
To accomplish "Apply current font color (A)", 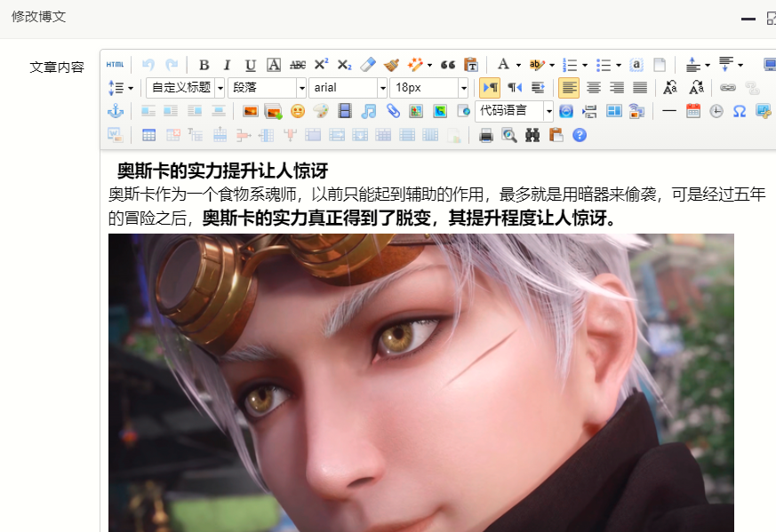I will click(503, 65).
